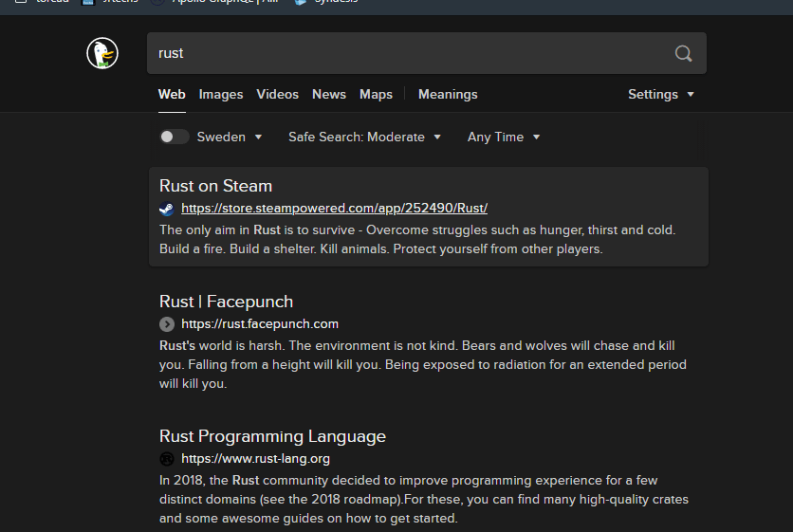The image size is (793, 532).
Task: Click the arrow favicon beside rust.facepunch.com
Action: (x=167, y=324)
